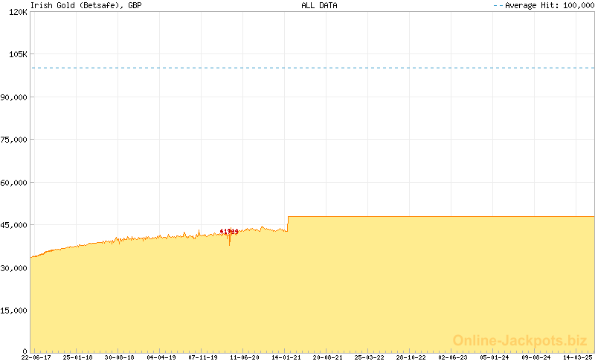Screen dimensions: 595x364
Task: Click the 'Irish Gold (Betsafe), GBP' chart title
Action: point(86,5)
